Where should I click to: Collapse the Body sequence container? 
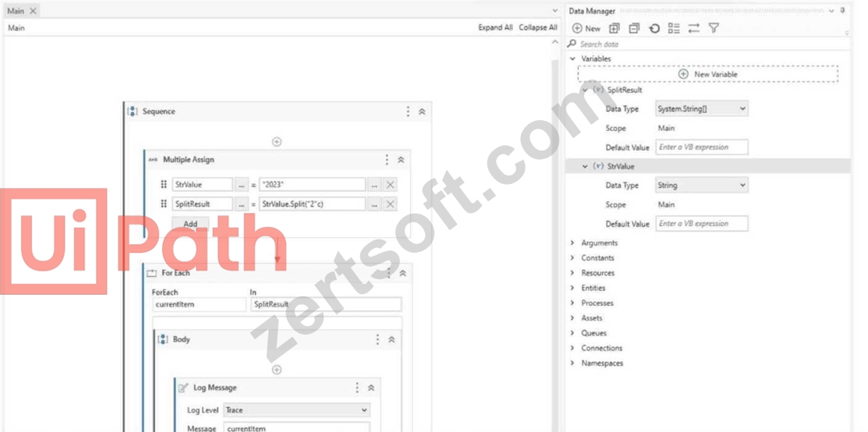[x=391, y=339]
